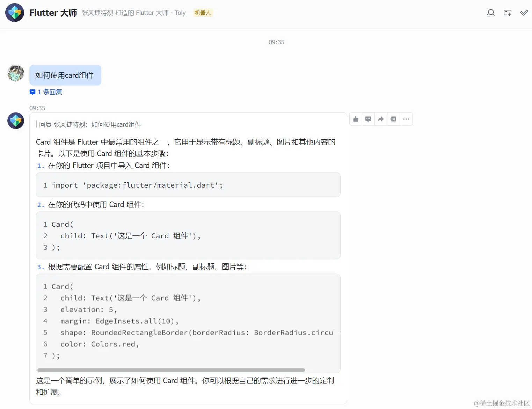
Task: Click the 'elevation: 5,' code line
Action: coord(89,310)
